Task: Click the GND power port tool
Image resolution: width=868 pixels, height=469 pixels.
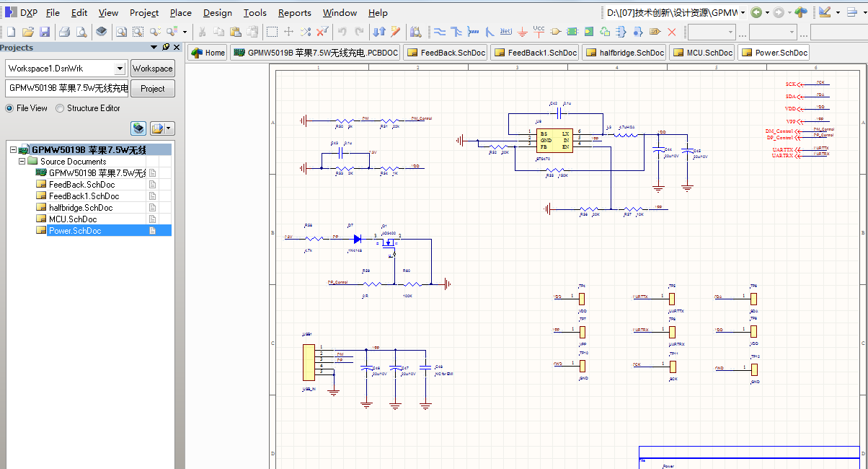Action: click(x=523, y=32)
